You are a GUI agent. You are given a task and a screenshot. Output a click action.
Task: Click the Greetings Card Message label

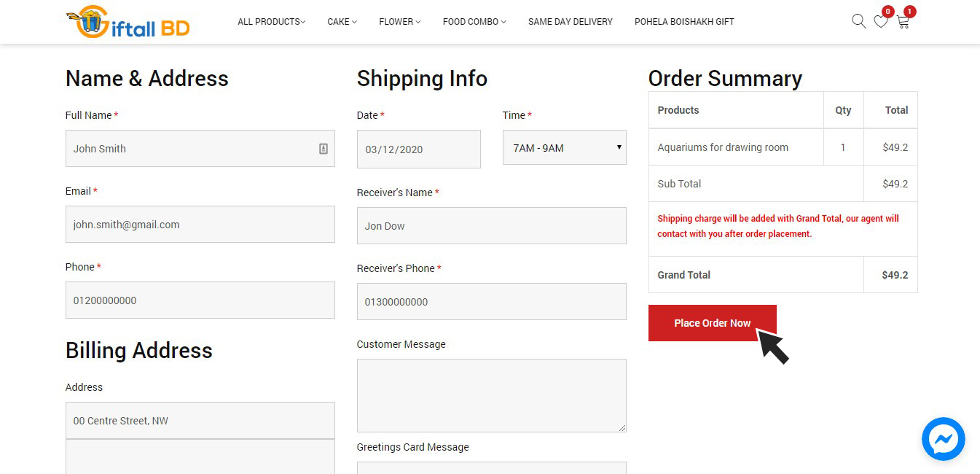coord(413,447)
